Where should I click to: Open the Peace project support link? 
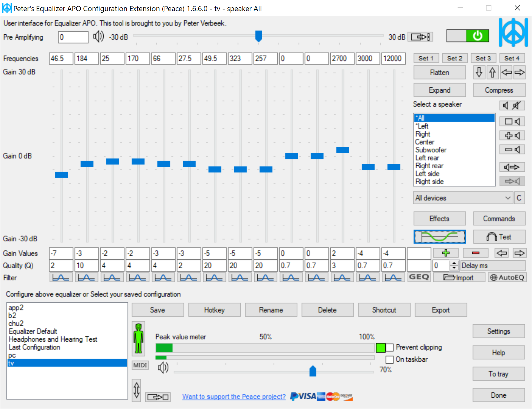tap(234, 397)
